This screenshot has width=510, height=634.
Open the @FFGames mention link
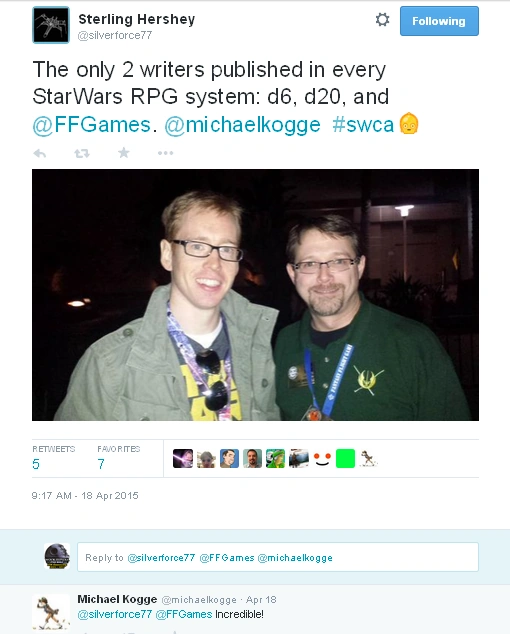coord(91,125)
